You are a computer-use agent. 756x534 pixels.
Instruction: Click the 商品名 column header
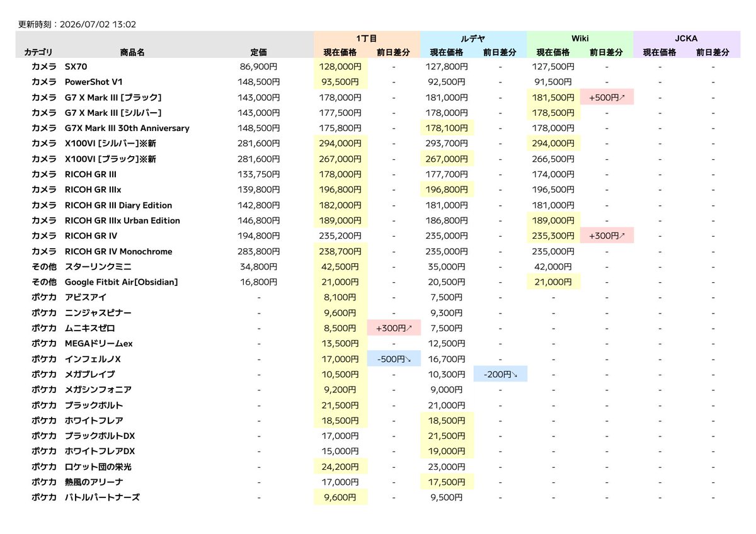(132, 53)
